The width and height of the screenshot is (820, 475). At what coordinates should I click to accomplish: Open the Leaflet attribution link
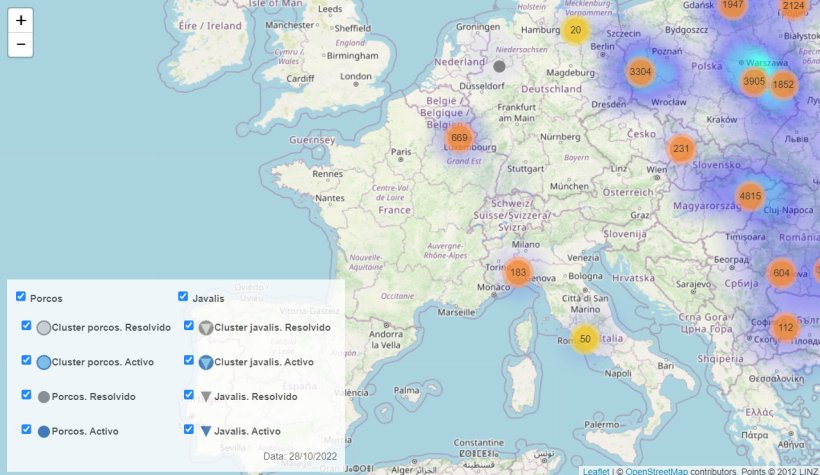[x=596, y=470]
